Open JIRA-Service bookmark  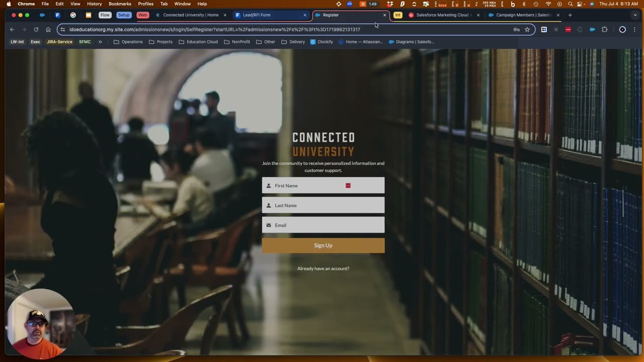pyautogui.click(x=59, y=42)
